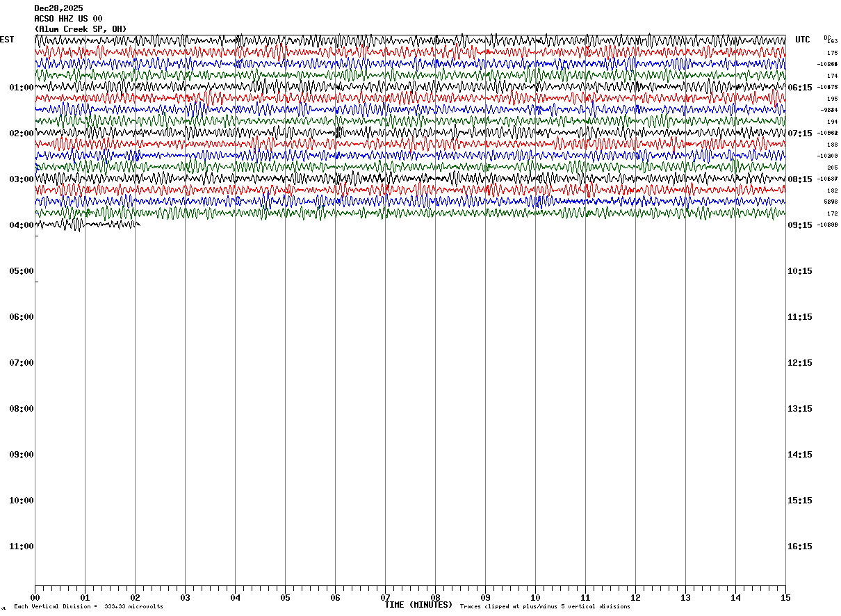841x616 pixels.
Task: Click the DC offset value 172
Action: tap(832, 213)
